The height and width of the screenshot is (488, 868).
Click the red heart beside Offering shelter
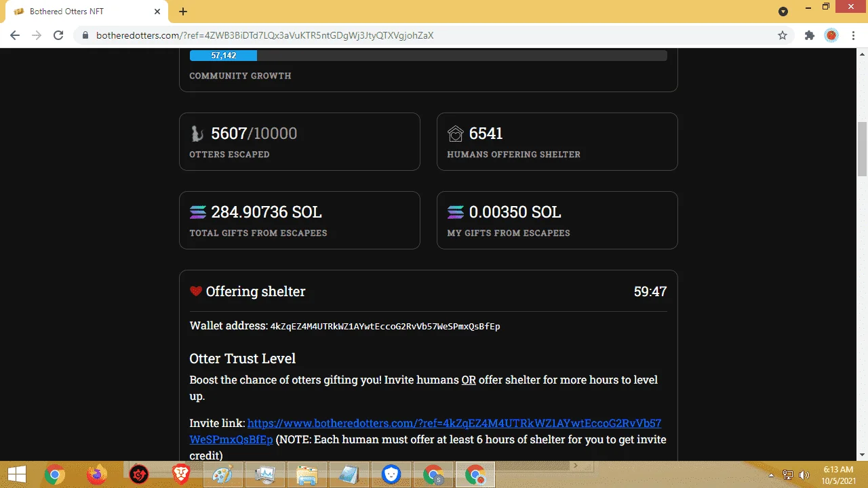click(196, 291)
